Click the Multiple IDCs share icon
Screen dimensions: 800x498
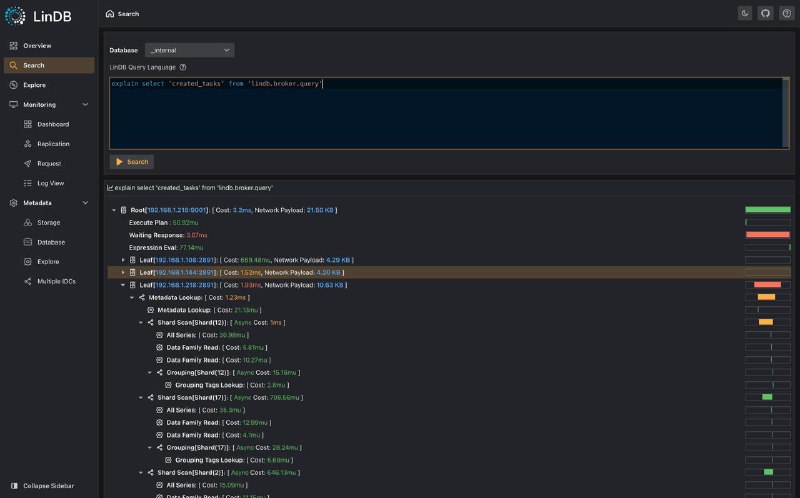pyautogui.click(x=28, y=282)
